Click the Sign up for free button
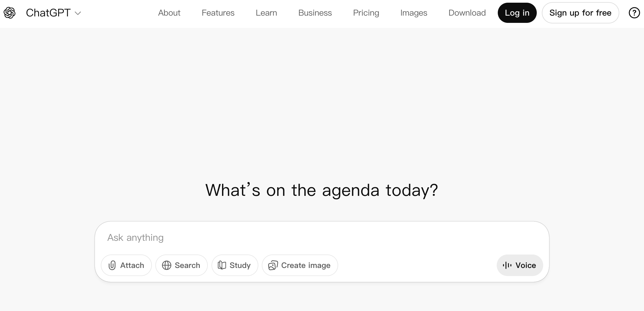The width and height of the screenshot is (644, 311). click(580, 13)
